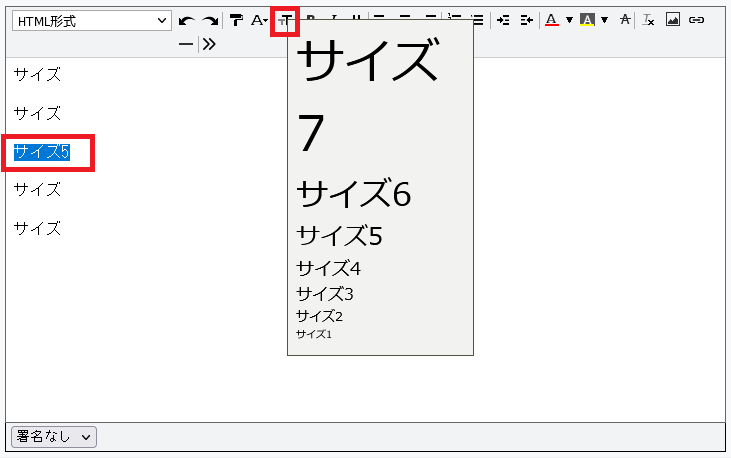Image resolution: width=731 pixels, height=458 pixels.
Task: Toggle strikethrough formatting
Action: point(625,20)
